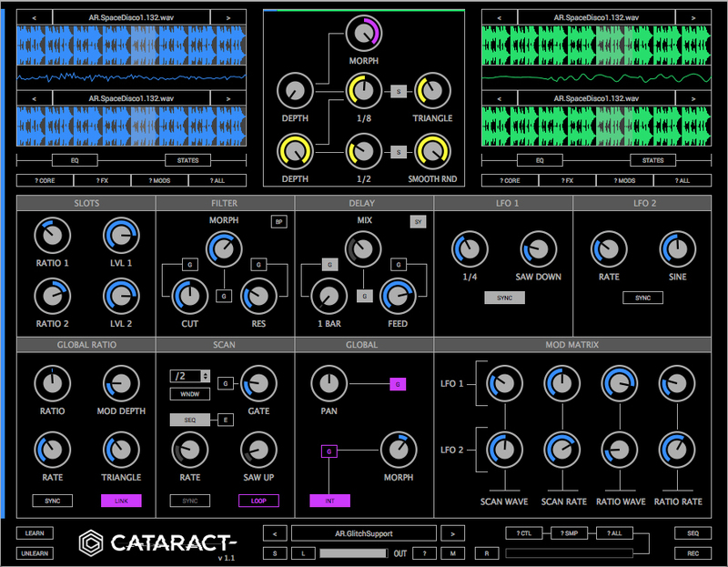Click the bottom right REC button

point(693,553)
